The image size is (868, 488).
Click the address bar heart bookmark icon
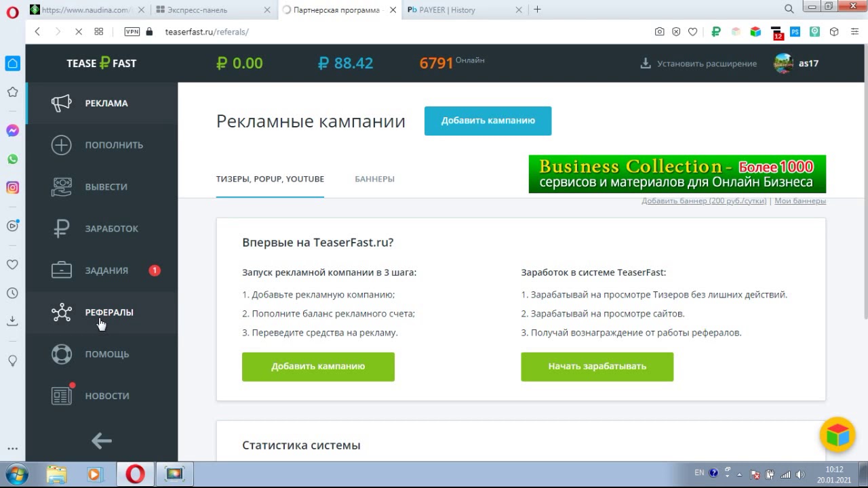[692, 32]
